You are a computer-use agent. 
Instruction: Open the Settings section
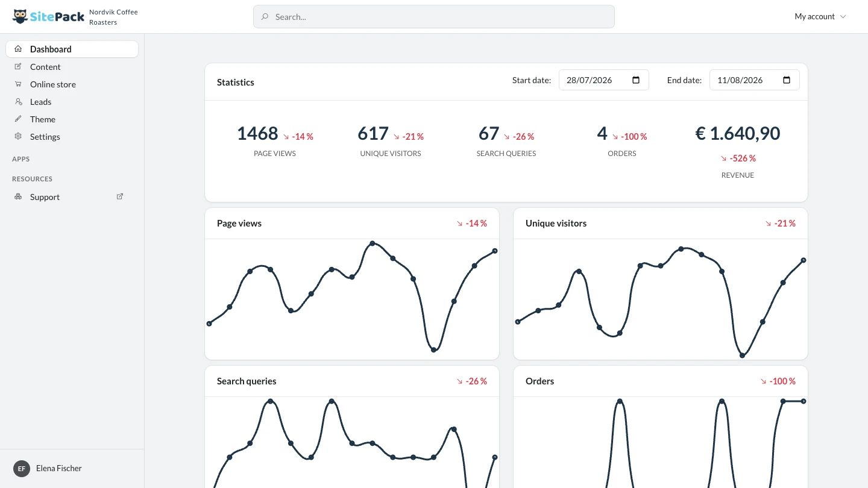[x=72, y=136]
